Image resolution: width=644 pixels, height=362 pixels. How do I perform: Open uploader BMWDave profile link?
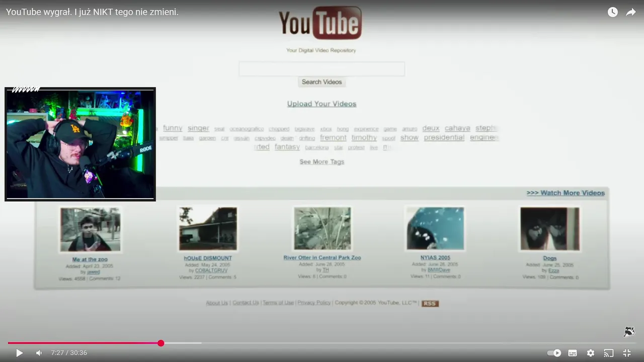439,270
